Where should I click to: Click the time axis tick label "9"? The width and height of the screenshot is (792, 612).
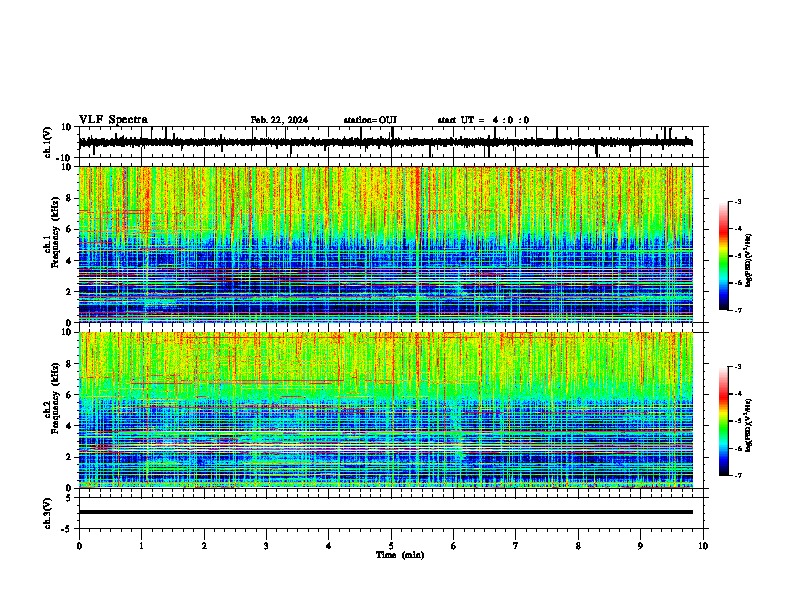640,546
